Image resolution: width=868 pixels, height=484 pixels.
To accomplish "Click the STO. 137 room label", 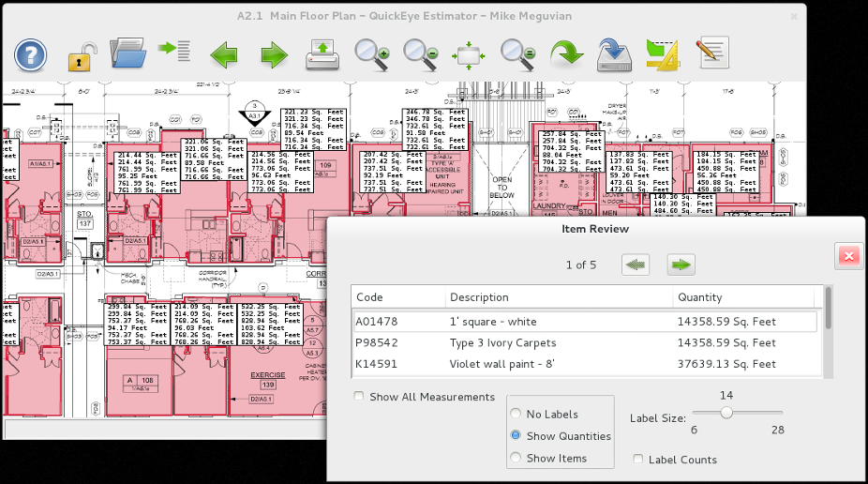I will coord(84,219).
